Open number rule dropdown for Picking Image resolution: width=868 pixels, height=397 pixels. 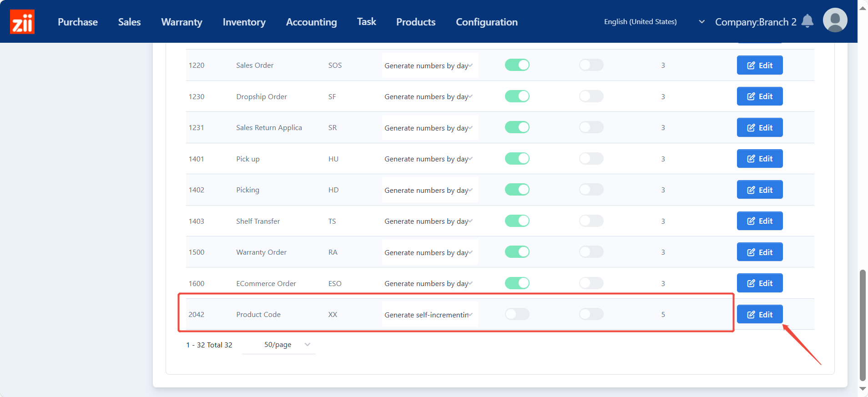click(x=429, y=190)
